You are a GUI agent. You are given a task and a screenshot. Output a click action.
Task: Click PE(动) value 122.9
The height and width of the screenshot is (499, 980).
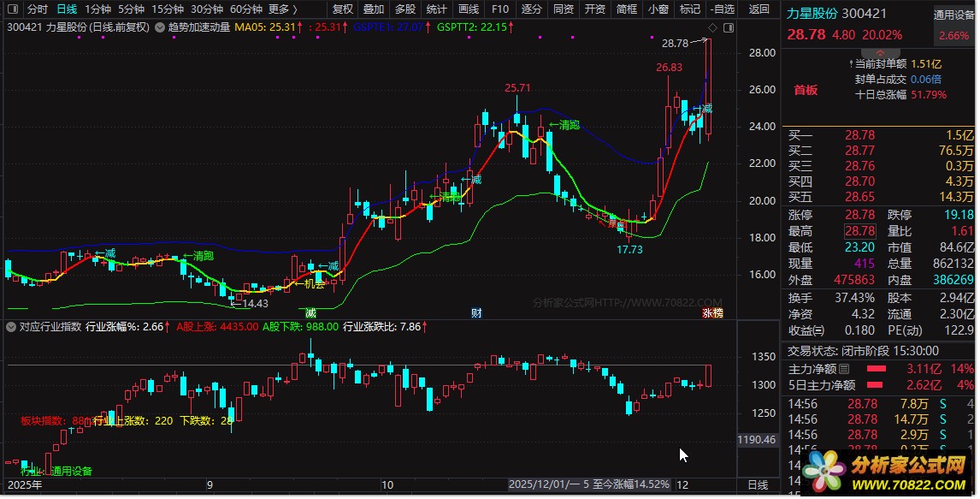(x=959, y=330)
